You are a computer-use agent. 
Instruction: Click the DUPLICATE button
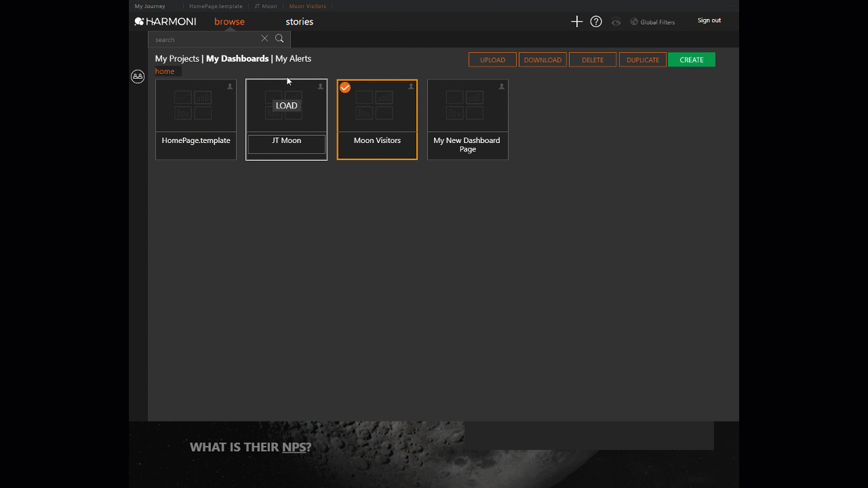643,60
